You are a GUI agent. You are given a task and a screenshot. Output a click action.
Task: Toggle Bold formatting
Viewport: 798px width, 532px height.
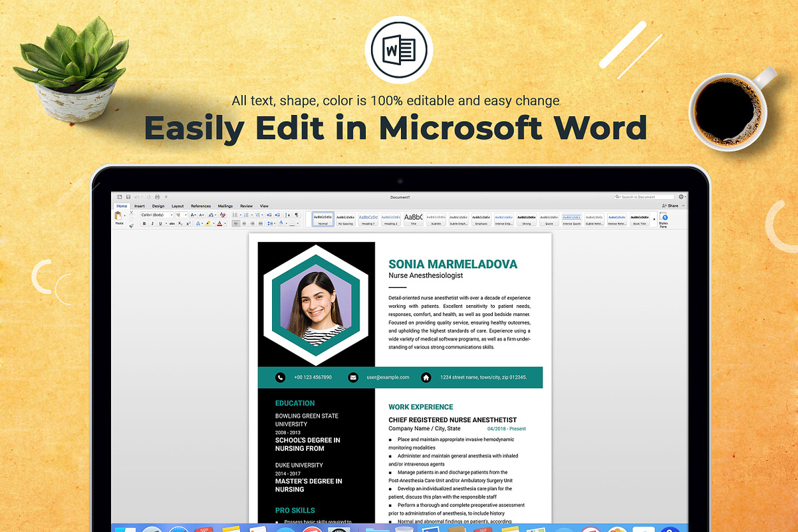click(x=144, y=223)
